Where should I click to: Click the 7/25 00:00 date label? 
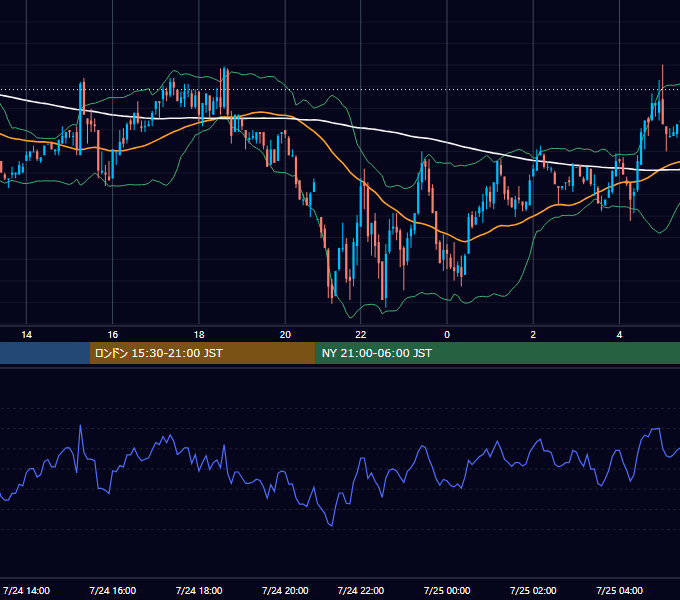click(x=447, y=590)
